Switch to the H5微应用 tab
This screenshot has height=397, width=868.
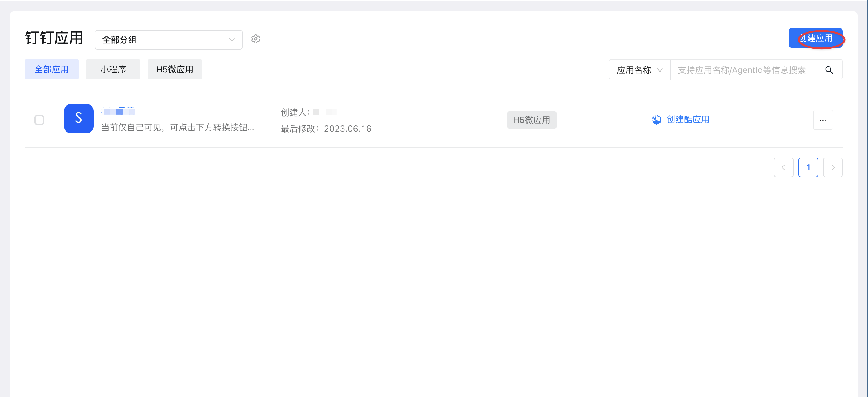[175, 69]
